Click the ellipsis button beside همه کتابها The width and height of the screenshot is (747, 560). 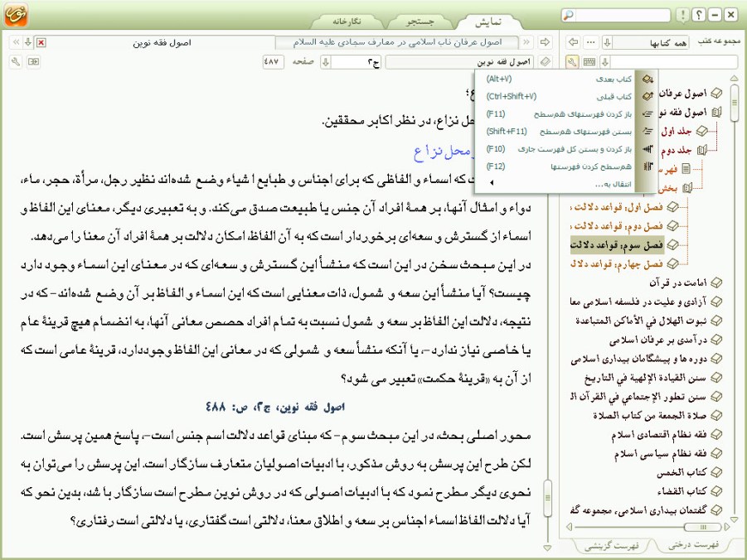(591, 42)
